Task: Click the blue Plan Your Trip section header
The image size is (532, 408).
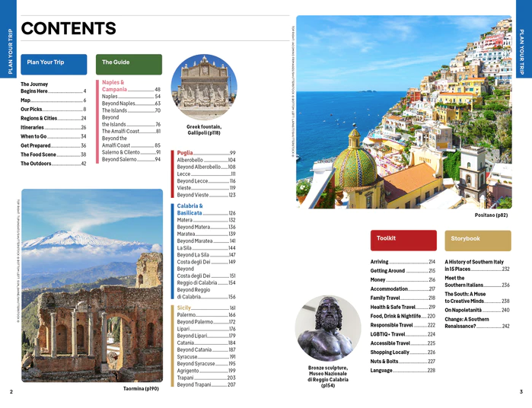Action: (53, 62)
